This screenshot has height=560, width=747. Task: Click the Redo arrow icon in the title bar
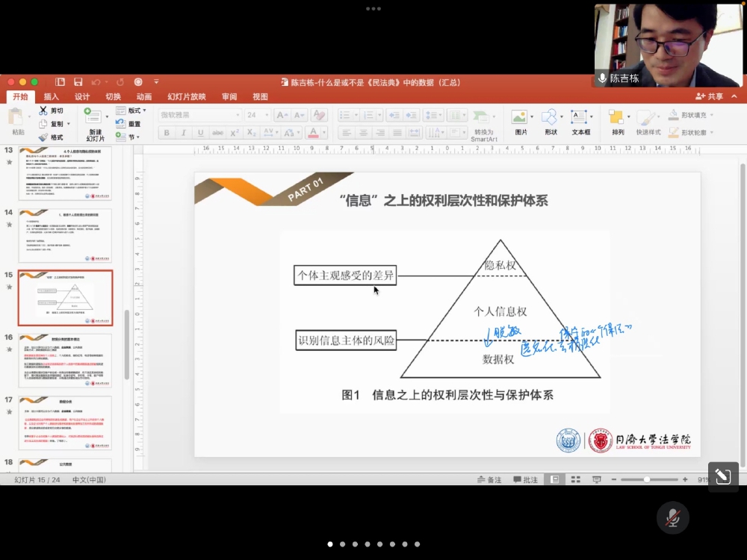point(120,82)
